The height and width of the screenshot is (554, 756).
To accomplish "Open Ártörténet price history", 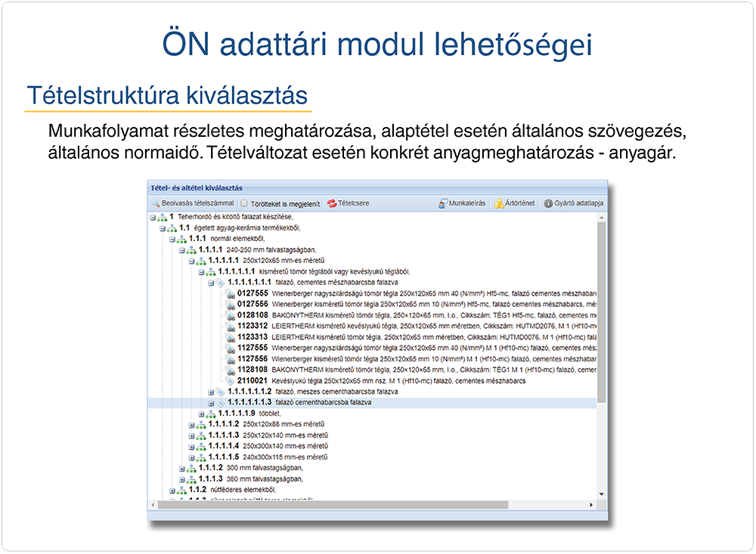I will tap(514, 203).
